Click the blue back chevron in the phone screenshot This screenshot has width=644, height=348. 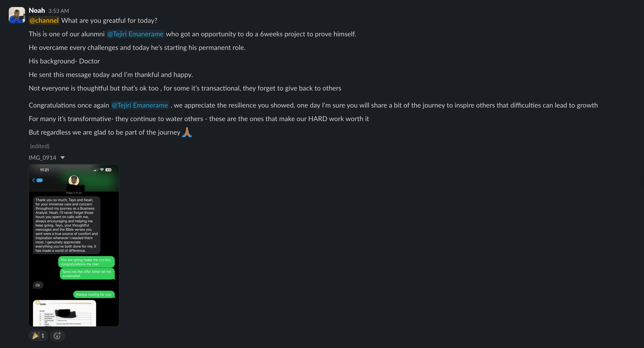[x=34, y=180]
